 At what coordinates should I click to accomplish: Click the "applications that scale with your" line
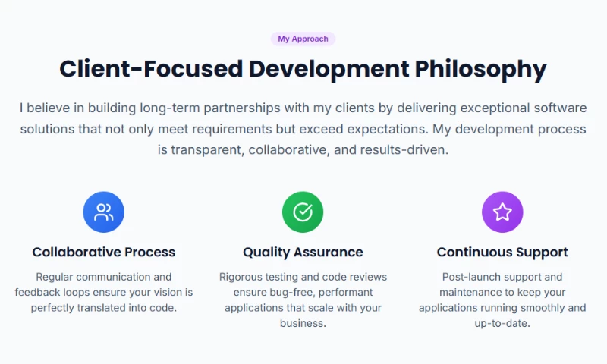(303, 308)
